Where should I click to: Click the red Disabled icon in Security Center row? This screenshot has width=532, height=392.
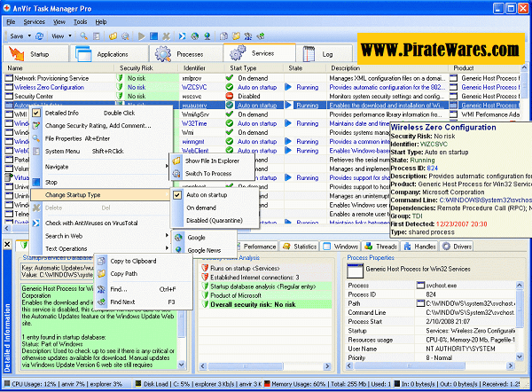tap(230, 97)
